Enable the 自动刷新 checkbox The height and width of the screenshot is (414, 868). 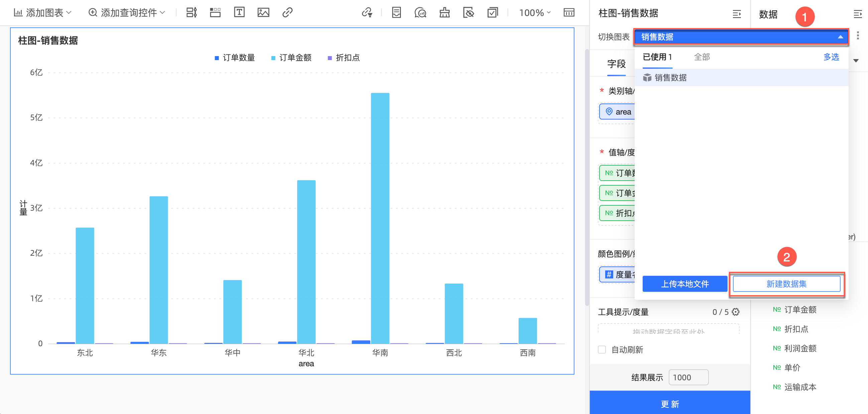coord(602,350)
